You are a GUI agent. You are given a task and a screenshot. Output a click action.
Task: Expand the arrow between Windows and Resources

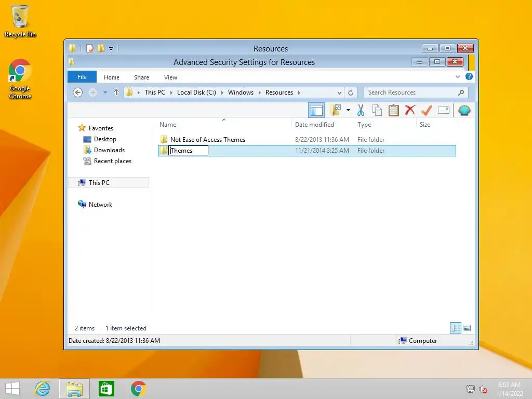point(260,92)
